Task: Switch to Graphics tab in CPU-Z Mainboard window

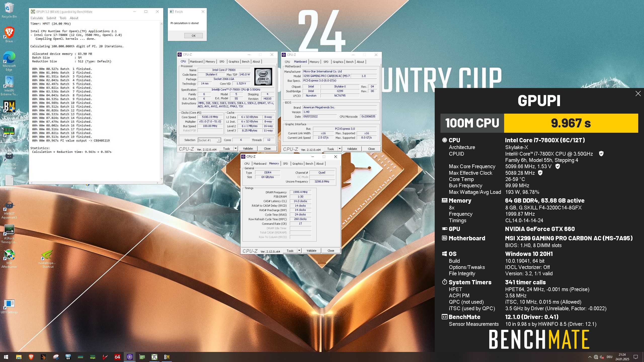Action: pos(338,62)
